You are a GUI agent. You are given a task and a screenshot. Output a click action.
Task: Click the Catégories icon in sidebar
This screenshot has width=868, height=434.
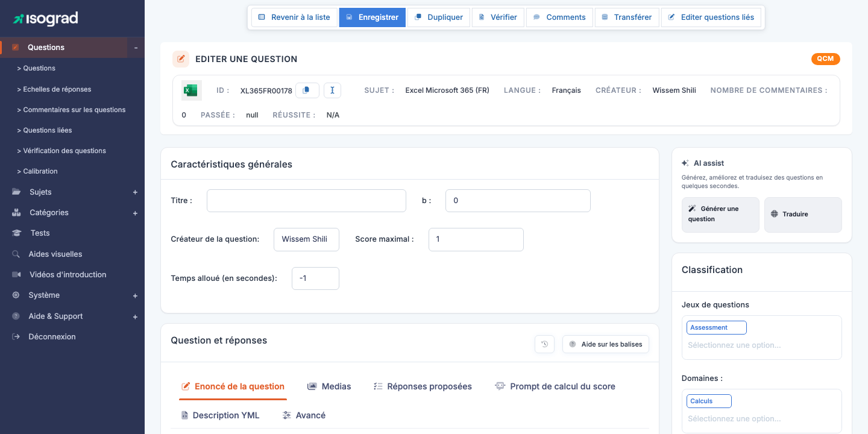[16, 213]
